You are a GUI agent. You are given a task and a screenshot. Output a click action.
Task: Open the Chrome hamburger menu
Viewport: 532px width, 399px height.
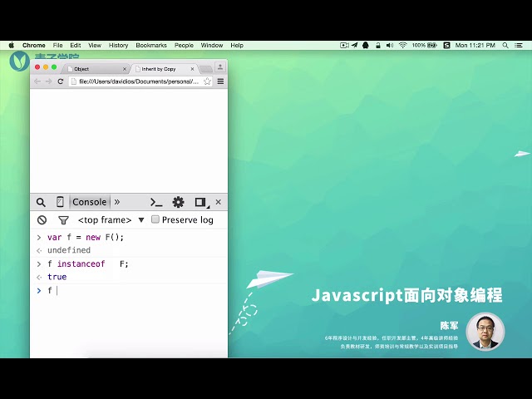point(220,81)
